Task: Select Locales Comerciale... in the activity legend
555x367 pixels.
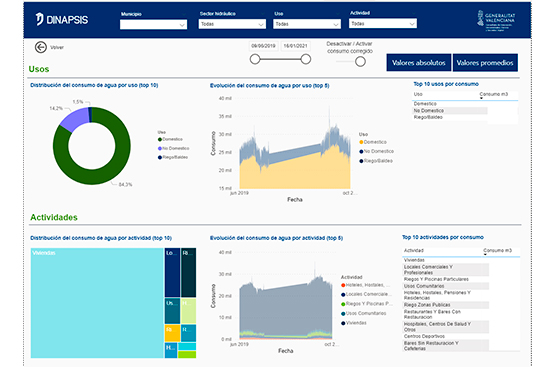Action: pos(366,294)
